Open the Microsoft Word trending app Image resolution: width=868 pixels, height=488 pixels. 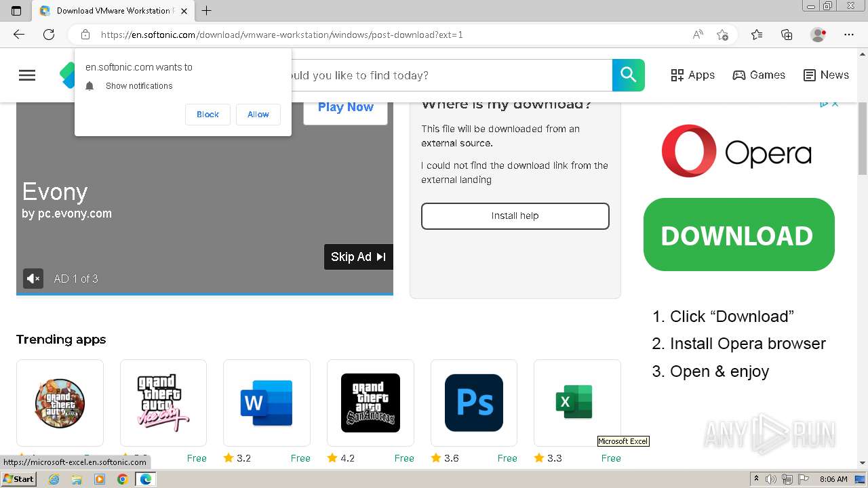tap(267, 403)
